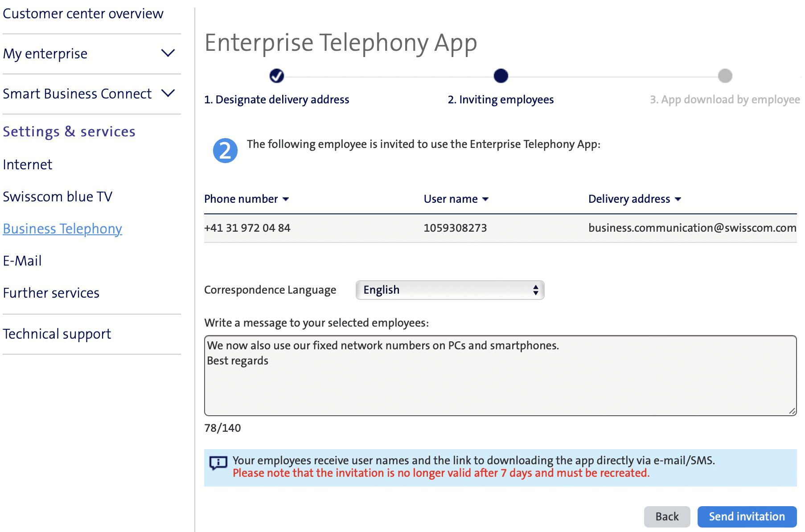Open Technical support
805x532 pixels.
57,334
